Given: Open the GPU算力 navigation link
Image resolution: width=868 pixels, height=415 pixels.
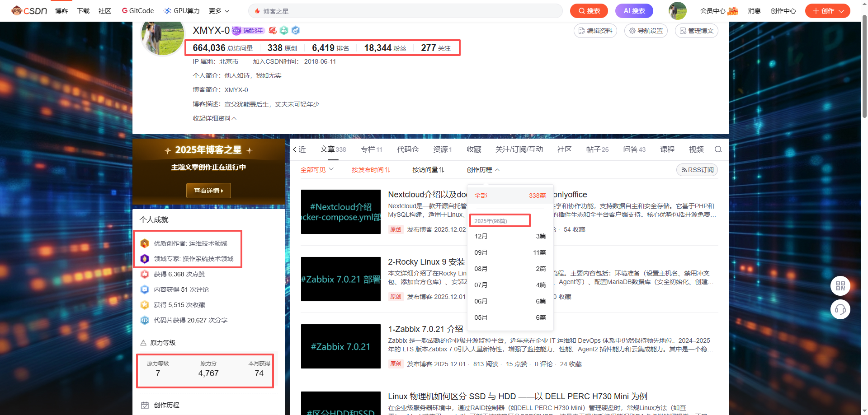Looking at the screenshot, I should coord(182,11).
